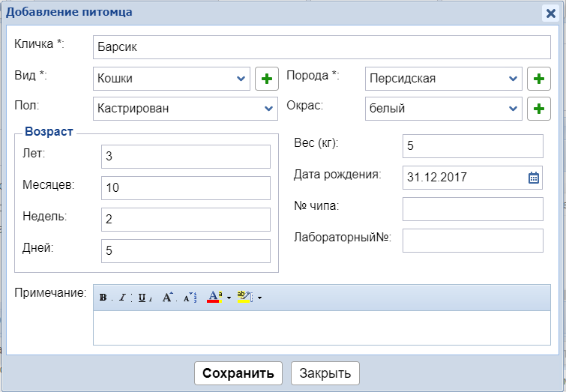Screen dimensions: 566x392
Task: Open the highlight color dropdown arrow
Action: (259, 298)
